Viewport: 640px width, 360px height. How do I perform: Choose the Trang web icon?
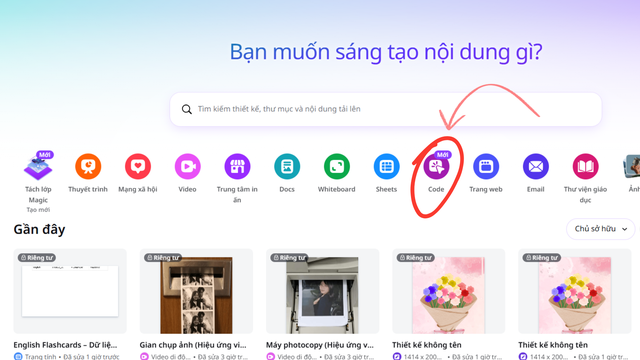(x=486, y=167)
